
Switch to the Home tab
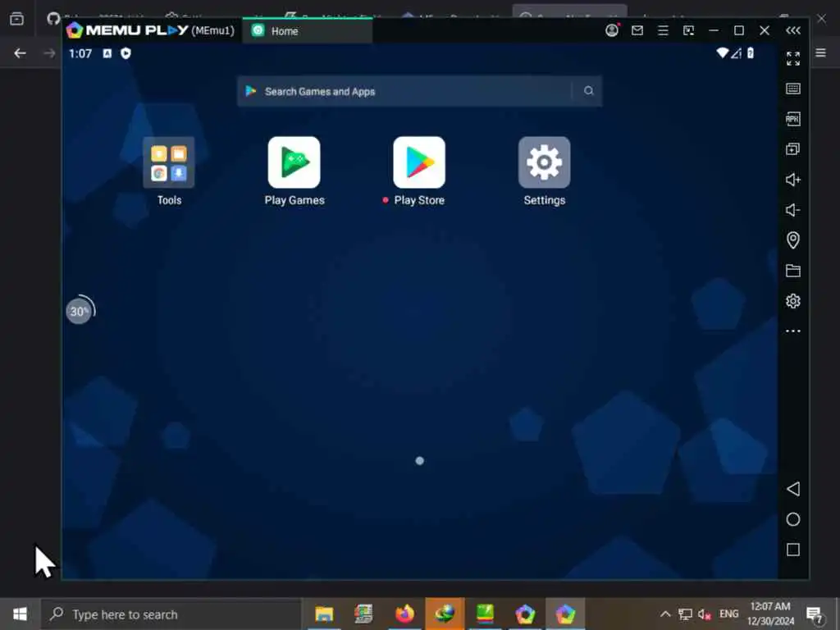click(x=307, y=30)
